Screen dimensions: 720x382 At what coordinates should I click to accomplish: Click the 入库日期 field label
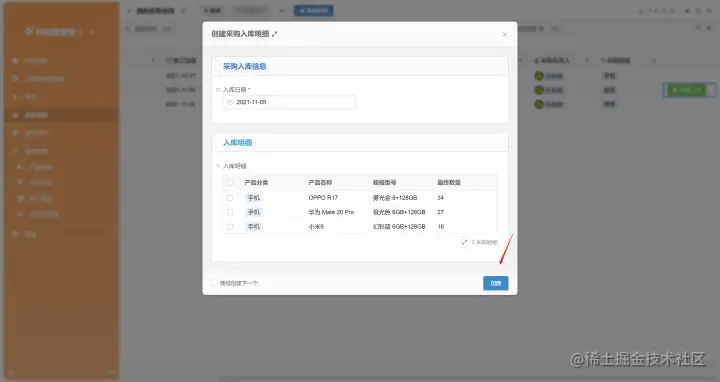[x=236, y=90]
